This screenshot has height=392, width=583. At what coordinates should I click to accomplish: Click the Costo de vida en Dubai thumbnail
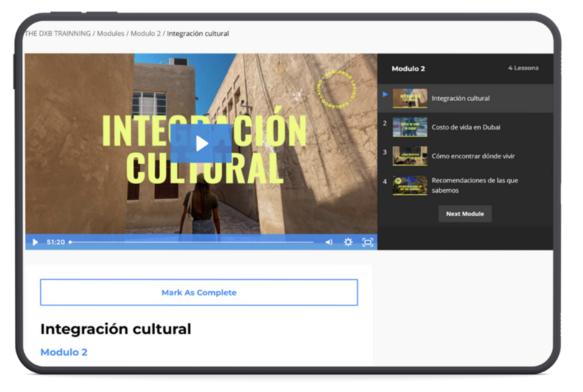410,127
